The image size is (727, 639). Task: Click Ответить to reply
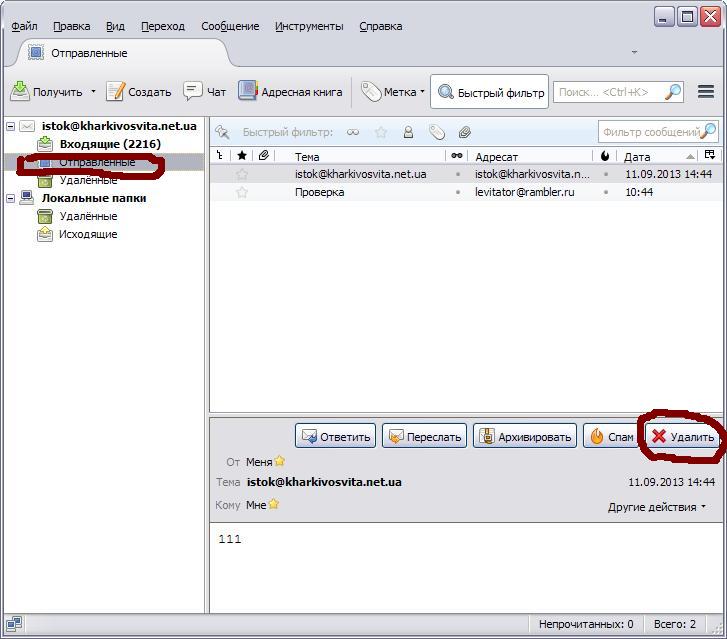[x=335, y=436]
